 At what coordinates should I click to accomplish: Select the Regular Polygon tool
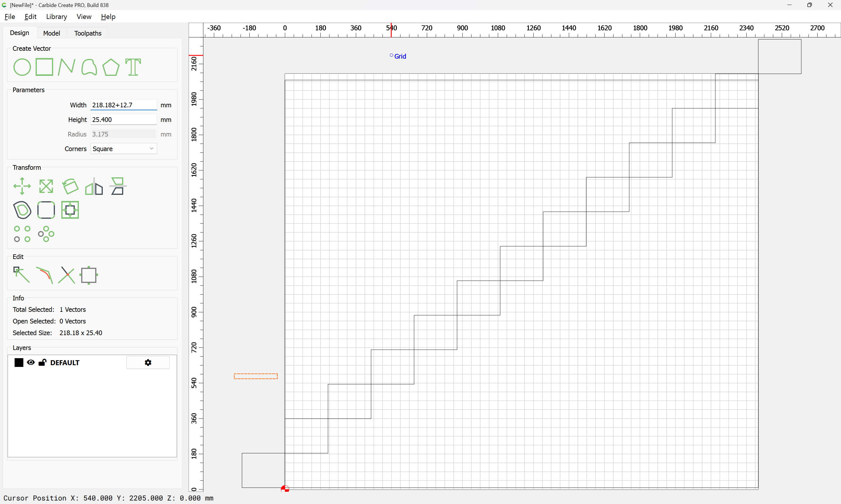pos(111,67)
